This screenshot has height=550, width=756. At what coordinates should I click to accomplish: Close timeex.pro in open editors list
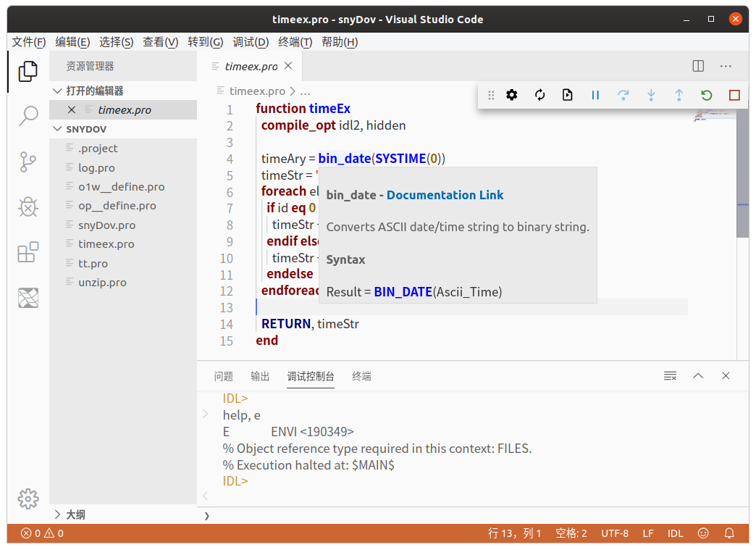coord(72,110)
